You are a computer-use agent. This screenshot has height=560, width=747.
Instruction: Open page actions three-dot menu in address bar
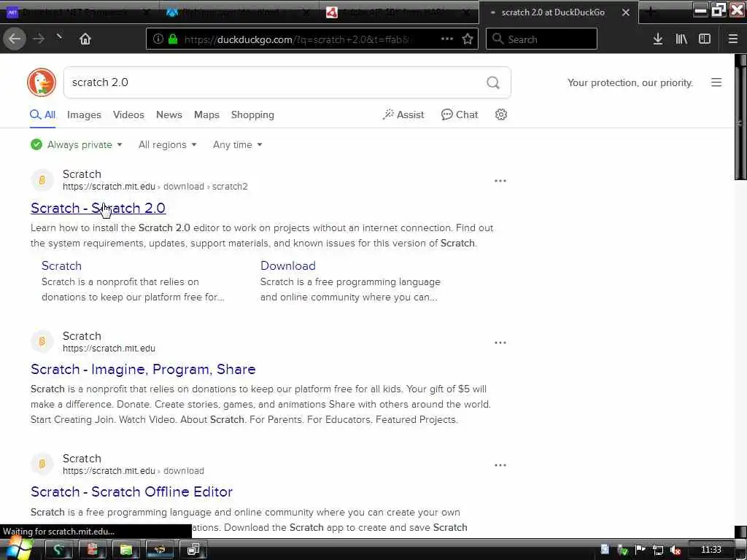447,39
